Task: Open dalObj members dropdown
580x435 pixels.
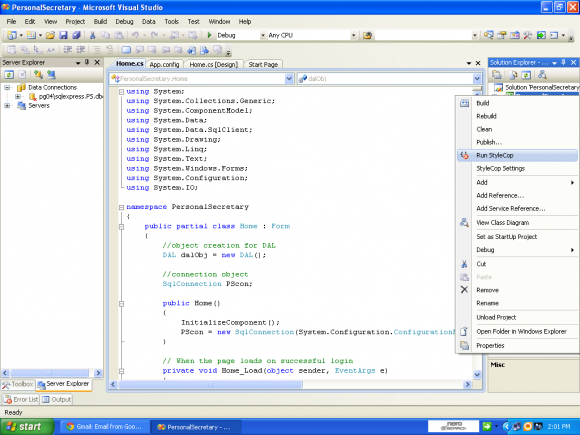Action: 477,78
